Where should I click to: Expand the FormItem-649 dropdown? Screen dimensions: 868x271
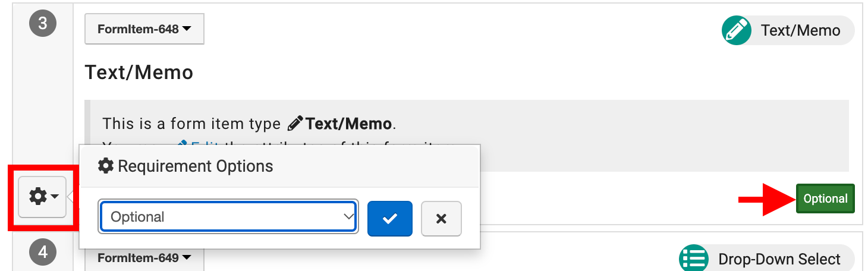click(144, 258)
